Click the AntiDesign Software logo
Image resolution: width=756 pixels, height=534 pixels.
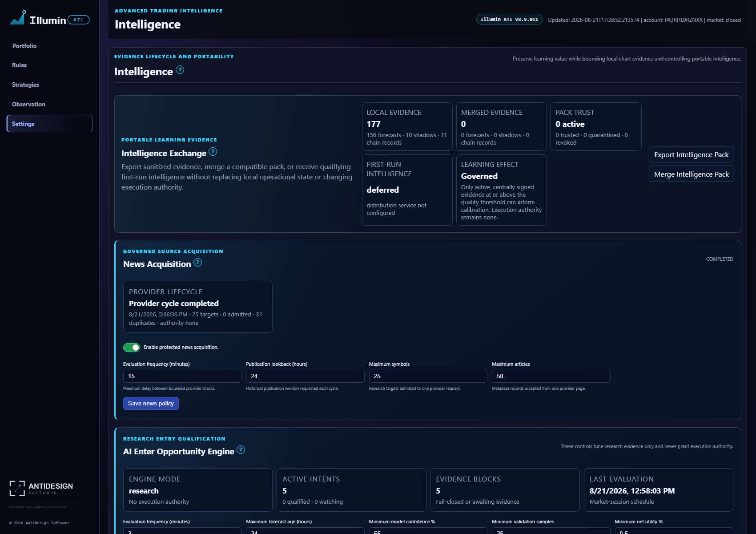click(x=41, y=488)
